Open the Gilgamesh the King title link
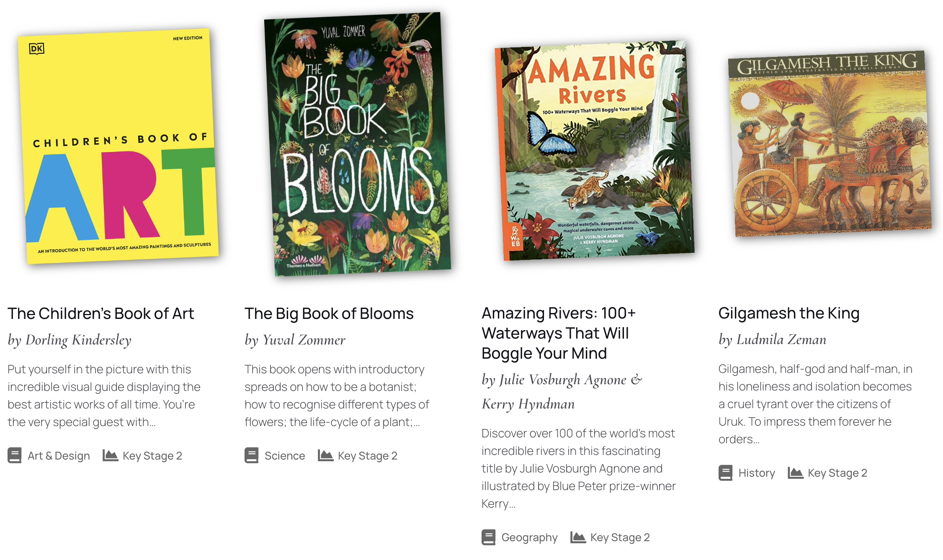 coord(789,313)
